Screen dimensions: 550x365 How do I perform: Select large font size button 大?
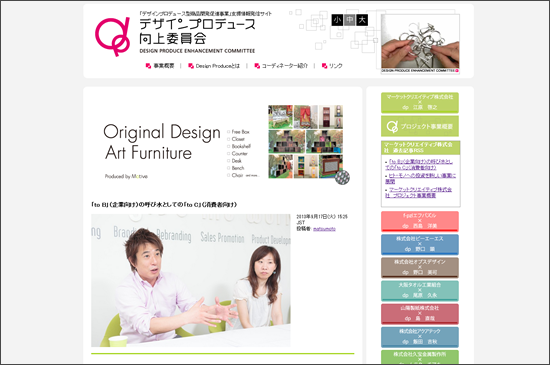[x=362, y=20]
